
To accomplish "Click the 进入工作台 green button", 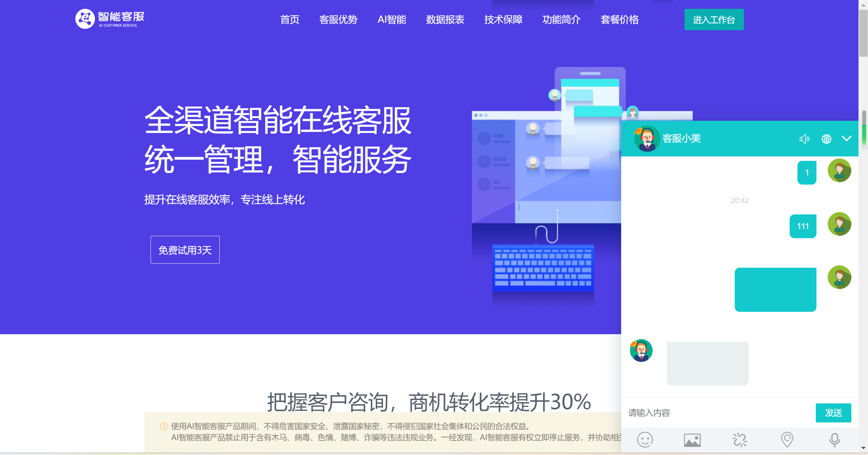I will 713,18.
